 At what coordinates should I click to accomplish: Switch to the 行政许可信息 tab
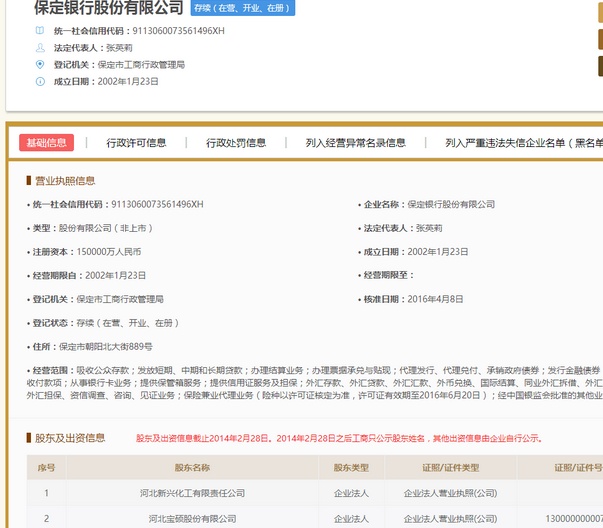136,143
